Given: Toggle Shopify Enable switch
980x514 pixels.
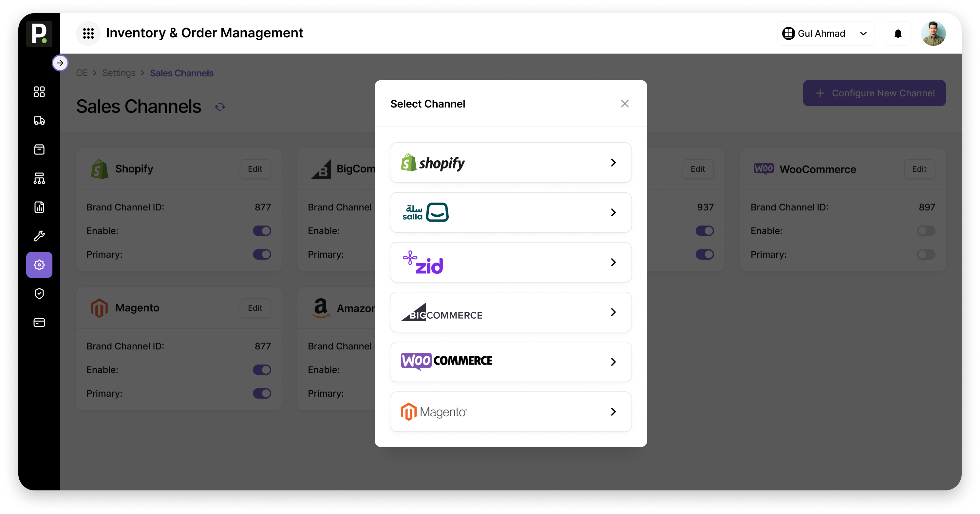Looking at the screenshot, I should tap(262, 231).
